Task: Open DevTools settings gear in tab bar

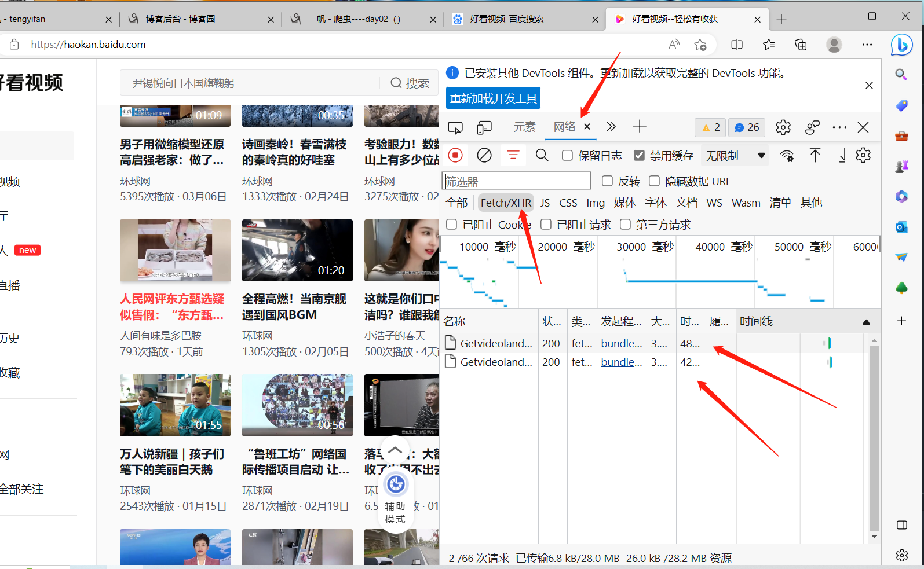Action: coord(783,127)
